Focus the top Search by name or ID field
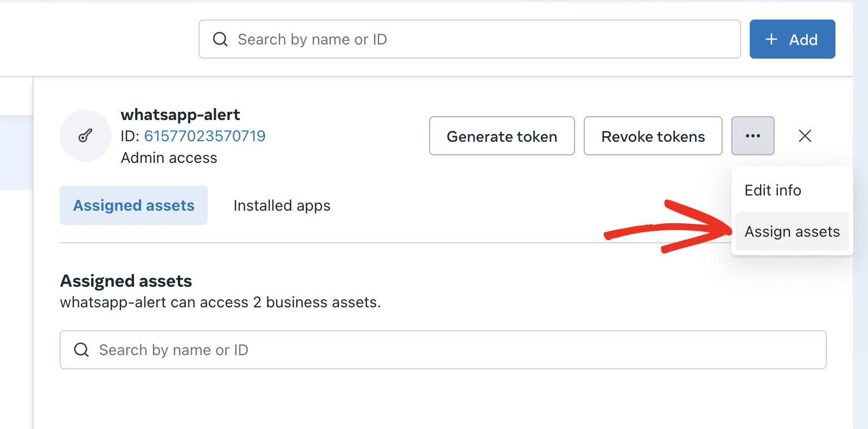 [x=470, y=39]
